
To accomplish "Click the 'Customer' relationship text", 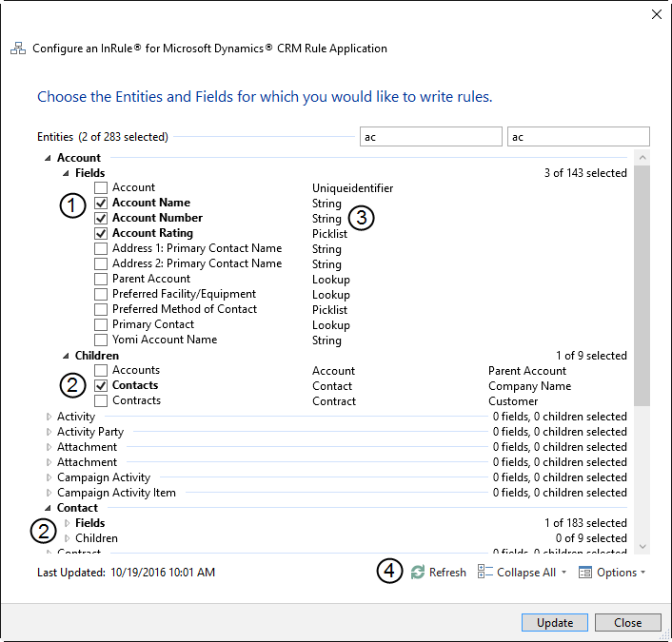I will coord(513,401).
